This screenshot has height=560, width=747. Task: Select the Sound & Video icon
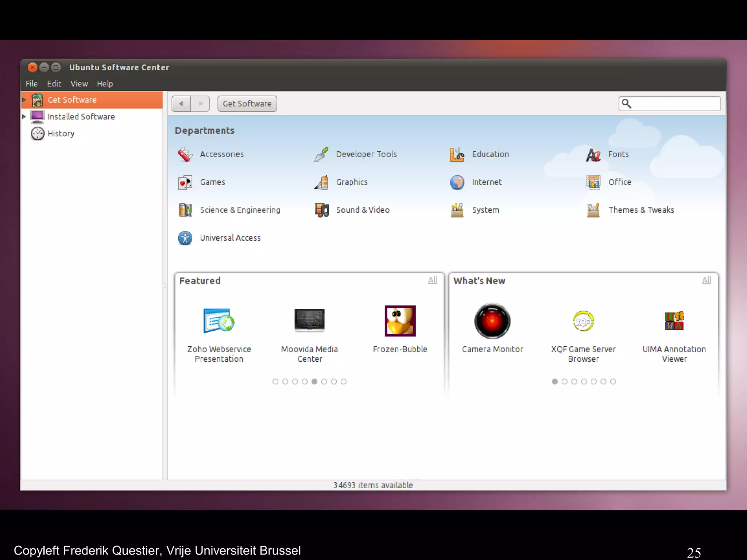[321, 210]
